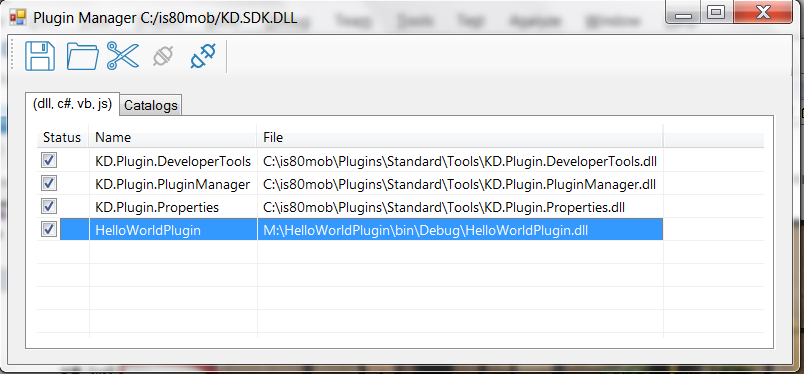Click the Status column header
Screen dimensions: 804x374
63,137
